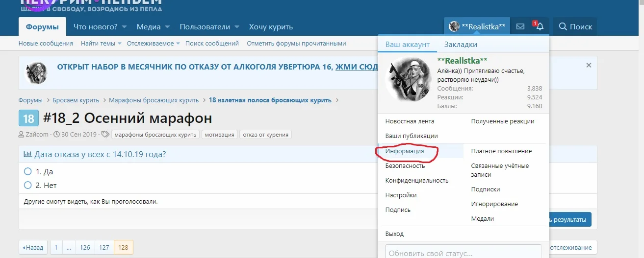Click the large profile avatar in account menu
644x258 pixels.
408,80
